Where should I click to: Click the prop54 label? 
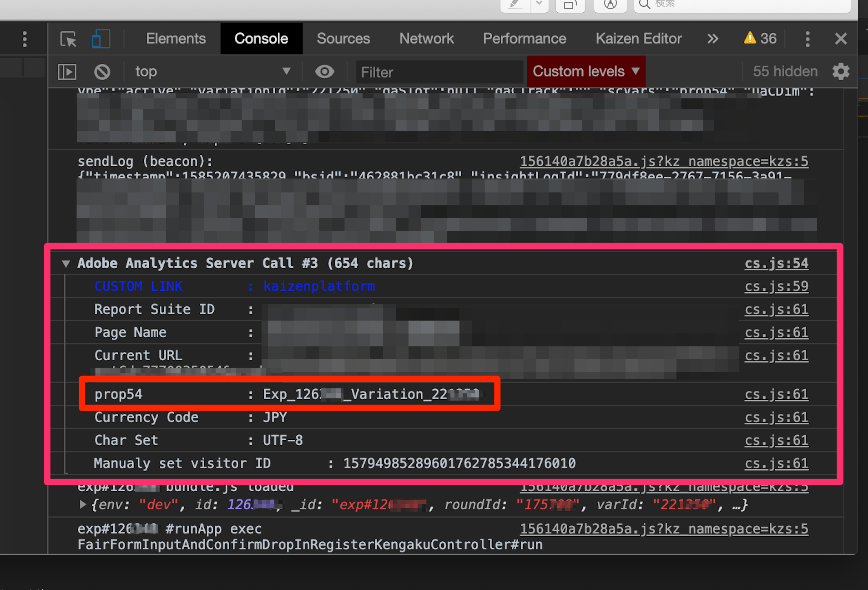[x=118, y=394]
